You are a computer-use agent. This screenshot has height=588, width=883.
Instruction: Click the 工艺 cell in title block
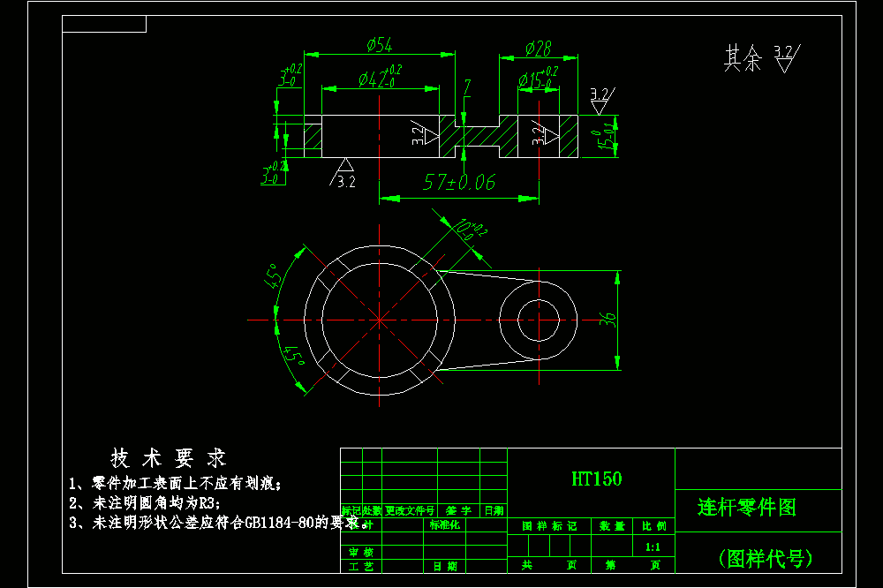coord(361,567)
